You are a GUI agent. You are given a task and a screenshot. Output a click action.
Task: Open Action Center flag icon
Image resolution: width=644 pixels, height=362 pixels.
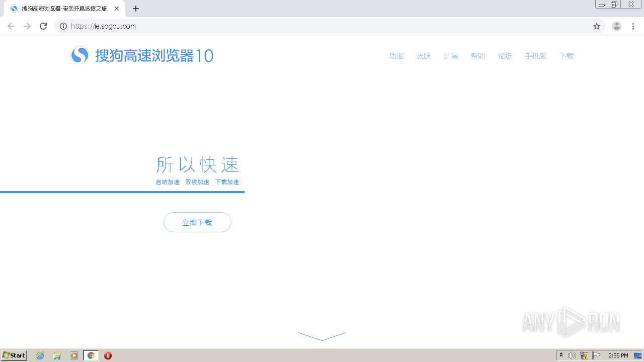pos(596,355)
